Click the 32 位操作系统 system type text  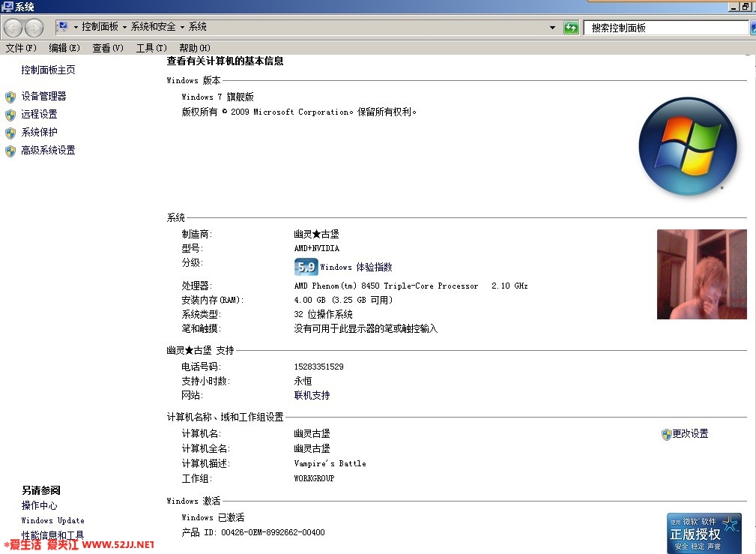[323, 314]
